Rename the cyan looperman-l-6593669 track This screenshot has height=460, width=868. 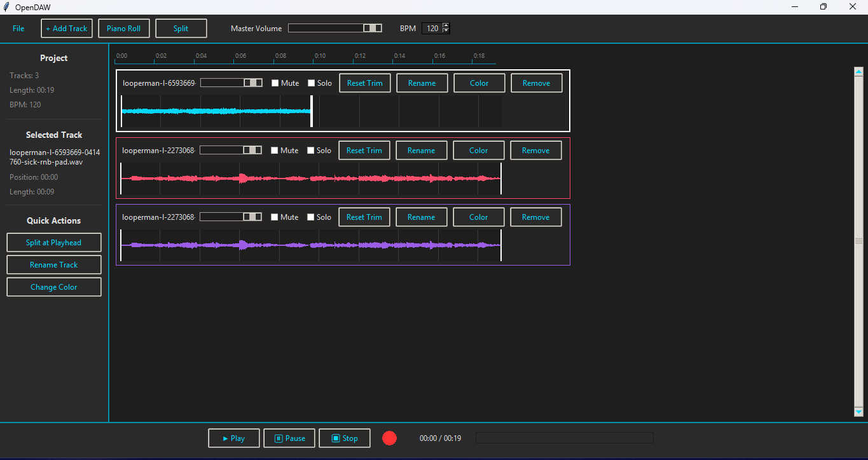(422, 83)
